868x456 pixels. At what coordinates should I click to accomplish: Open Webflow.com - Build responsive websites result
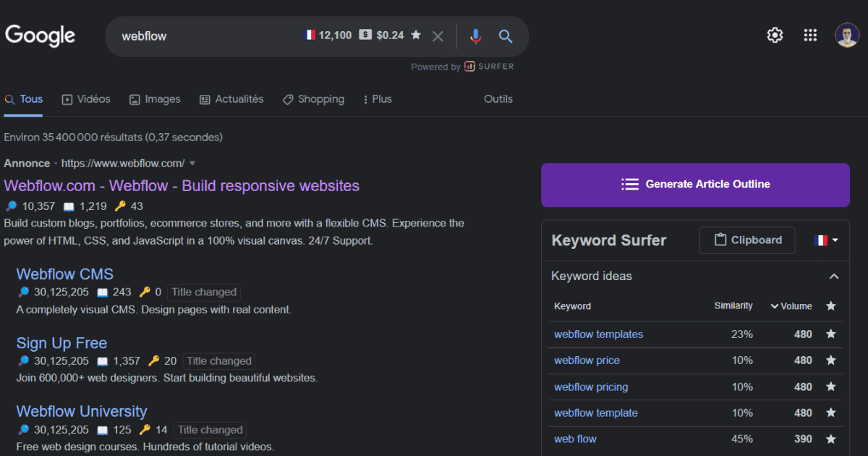click(182, 185)
